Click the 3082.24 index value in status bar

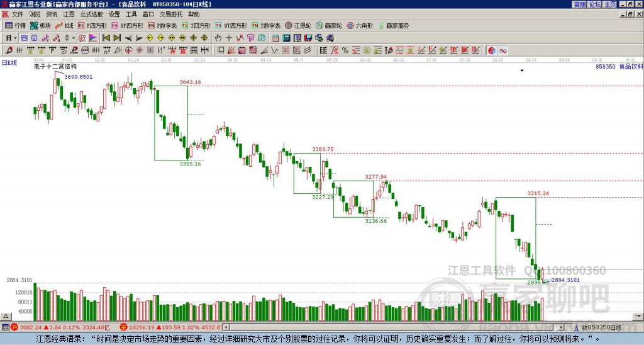point(31,327)
